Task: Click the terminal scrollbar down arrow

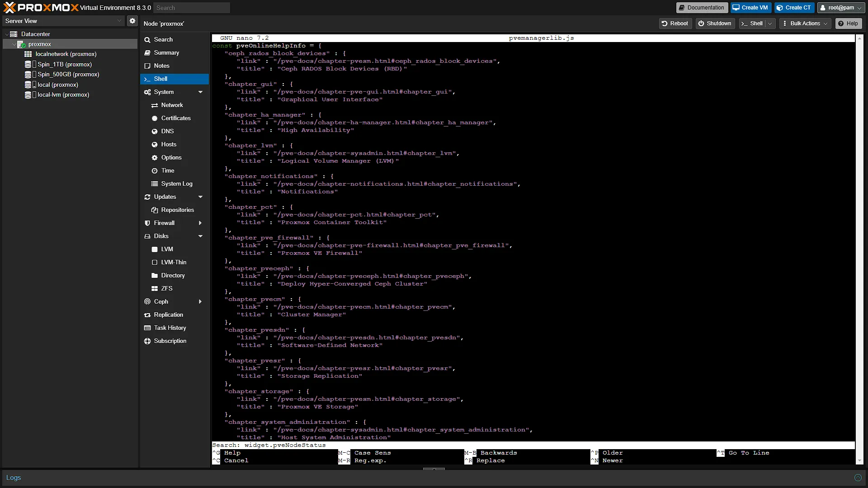Action: click(x=859, y=461)
